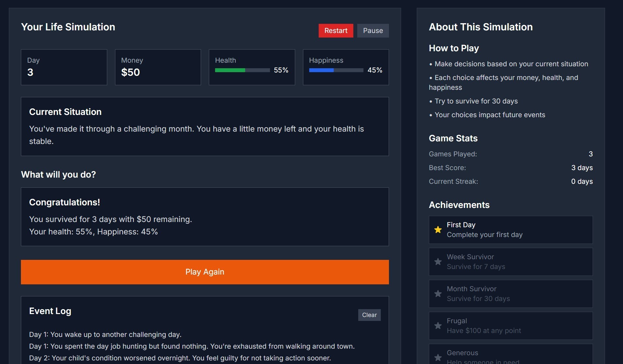Open the Month Survivor achievement card
The image size is (623, 364).
[x=510, y=294]
